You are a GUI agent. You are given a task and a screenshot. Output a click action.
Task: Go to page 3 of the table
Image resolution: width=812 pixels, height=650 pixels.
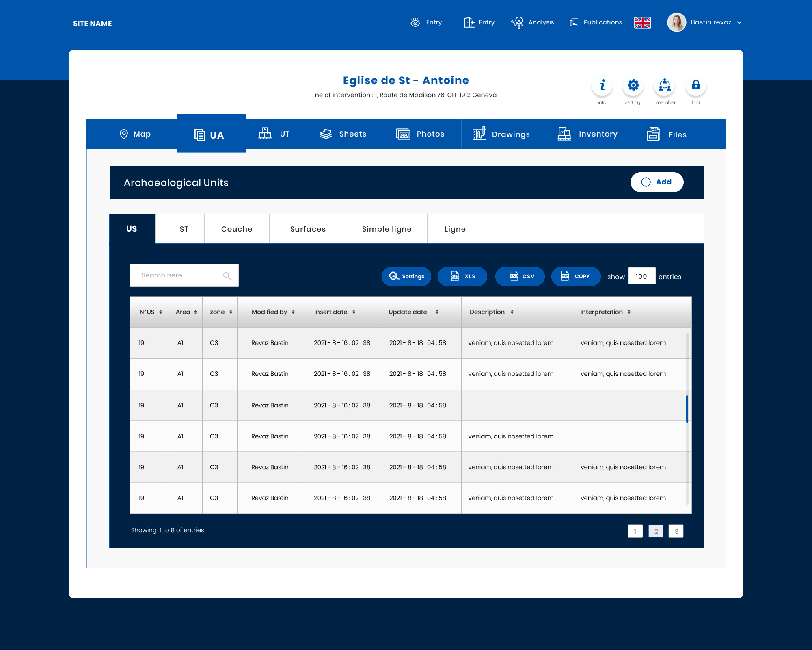pyautogui.click(x=676, y=531)
